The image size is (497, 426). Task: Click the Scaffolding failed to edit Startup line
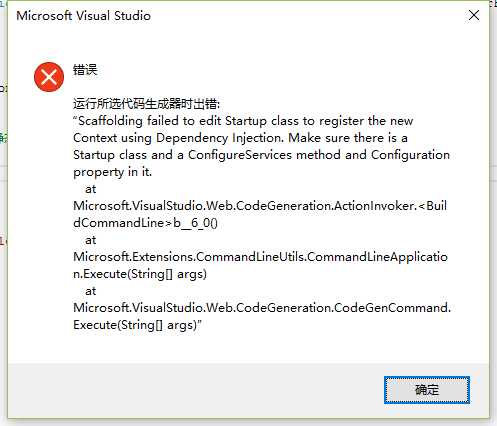coord(243,121)
